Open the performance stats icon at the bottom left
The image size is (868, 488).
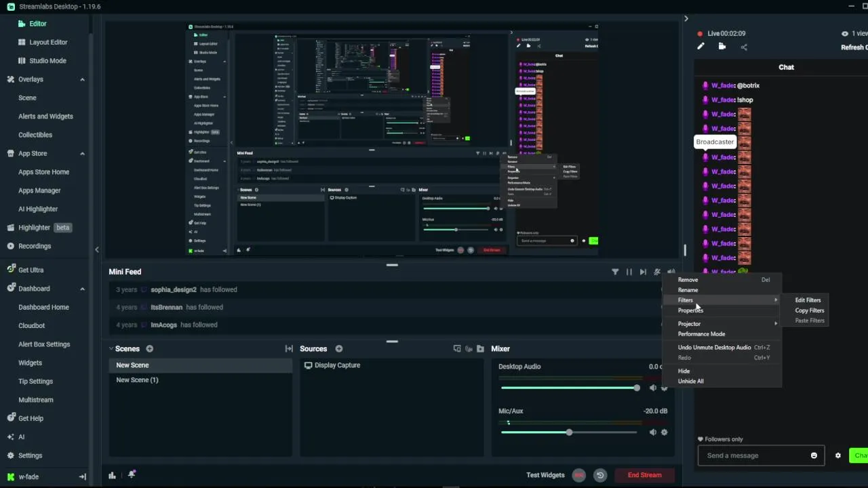point(112,475)
